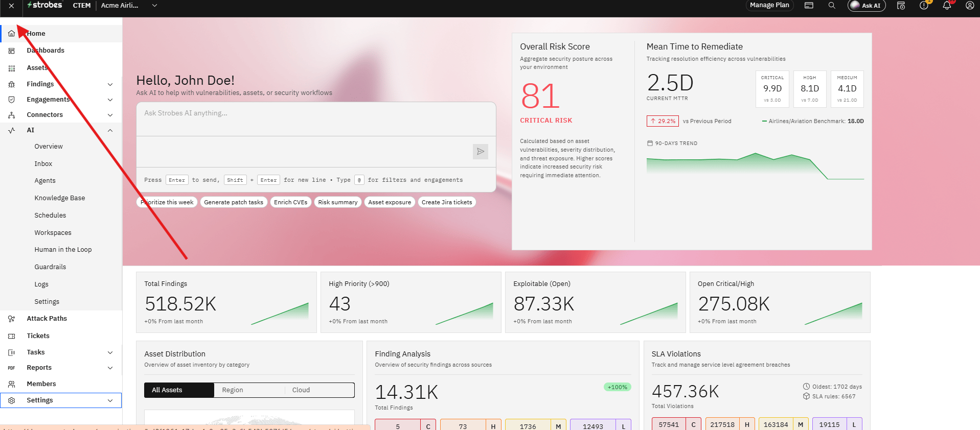Select the Region tab
The image size is (980, 430).
click(249, 390)
